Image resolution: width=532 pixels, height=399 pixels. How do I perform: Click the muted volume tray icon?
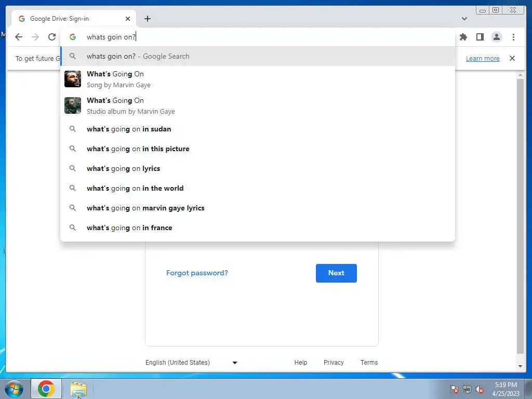point(480,389)
